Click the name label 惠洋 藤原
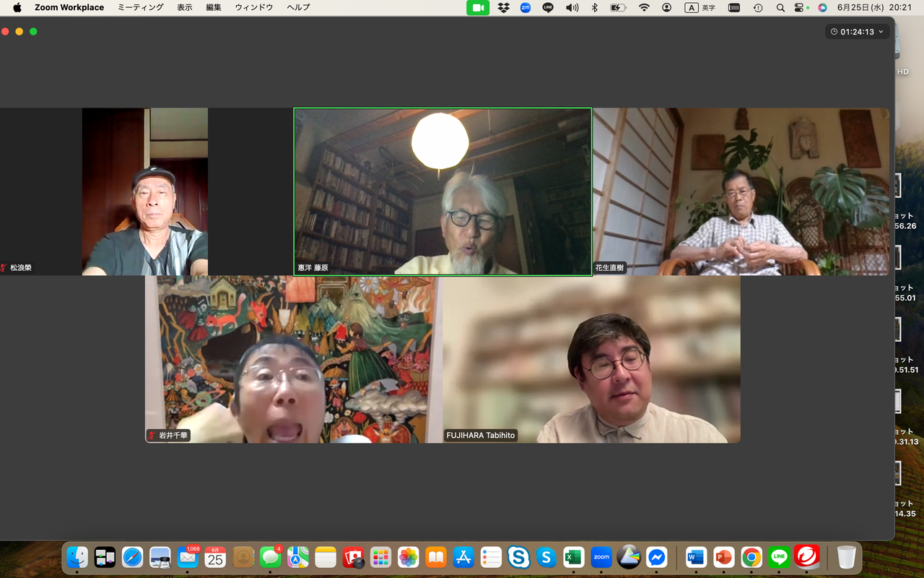Screen dimensions: 924x578 point(313,267)
